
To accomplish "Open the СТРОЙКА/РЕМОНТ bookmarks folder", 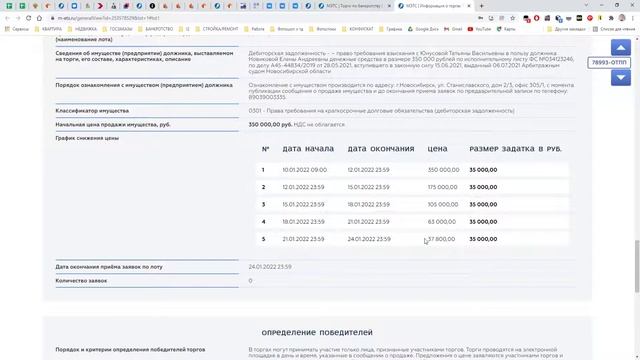I will coord(217,29).
